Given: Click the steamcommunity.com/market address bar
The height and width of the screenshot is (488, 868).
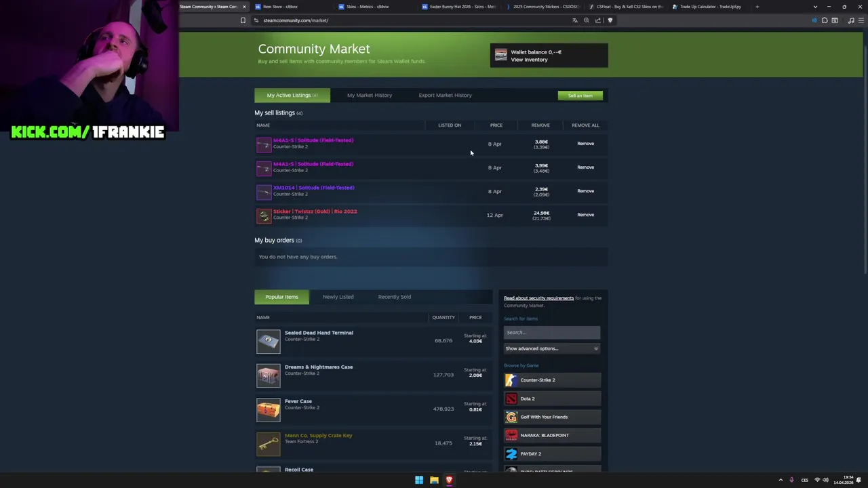Looking at the screenshot, I should tap(414, 20).
